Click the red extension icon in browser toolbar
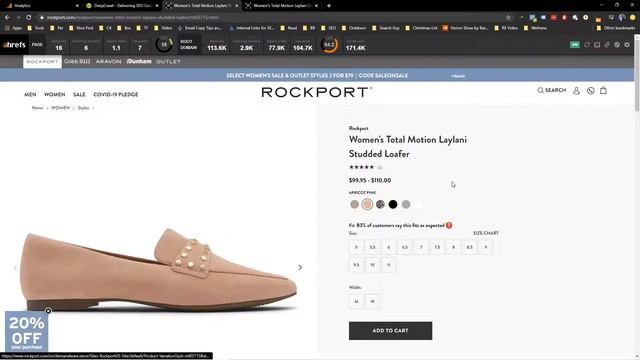The width and height of the screenshot is (640, 360). pyautogui.click(x=553, y=18)
